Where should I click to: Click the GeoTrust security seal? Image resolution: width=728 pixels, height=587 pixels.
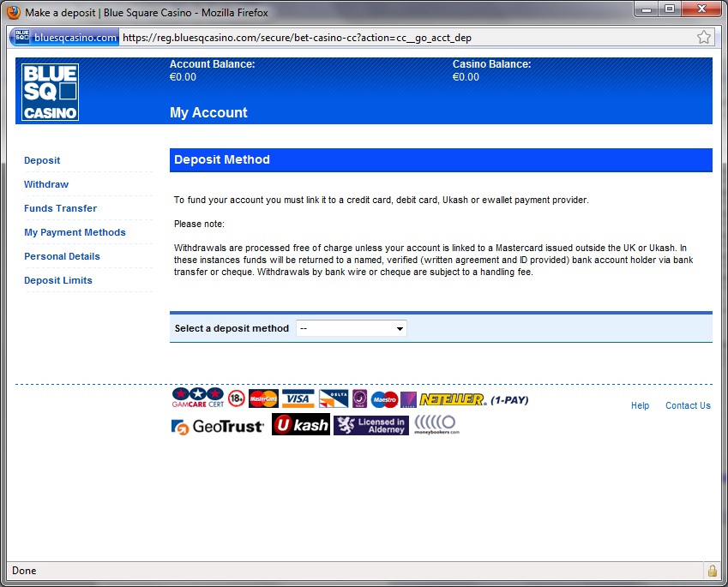[x=218, y=426]
